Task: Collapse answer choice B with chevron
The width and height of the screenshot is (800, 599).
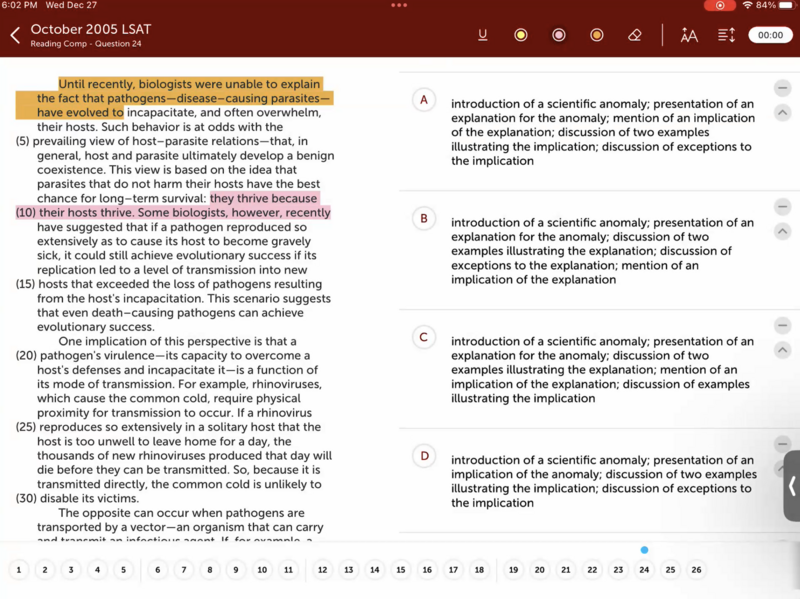Action: (x=783, y=231)
